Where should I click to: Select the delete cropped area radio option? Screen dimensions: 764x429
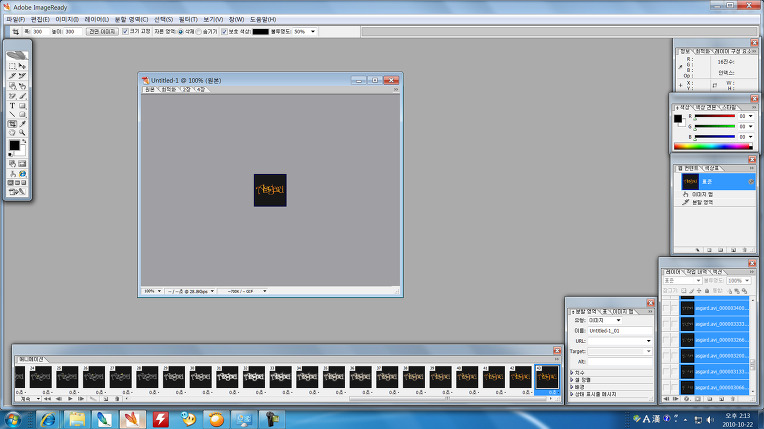point(181,32)
